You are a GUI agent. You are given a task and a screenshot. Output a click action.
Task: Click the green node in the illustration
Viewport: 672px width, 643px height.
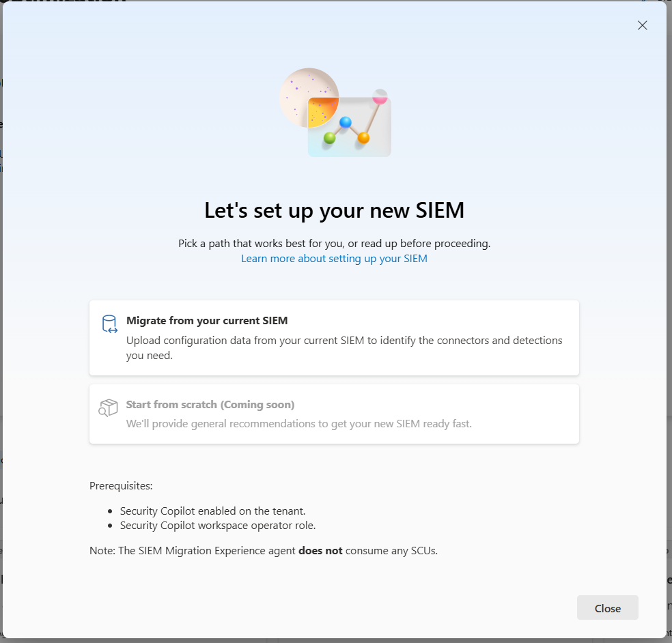click(330, 138)
